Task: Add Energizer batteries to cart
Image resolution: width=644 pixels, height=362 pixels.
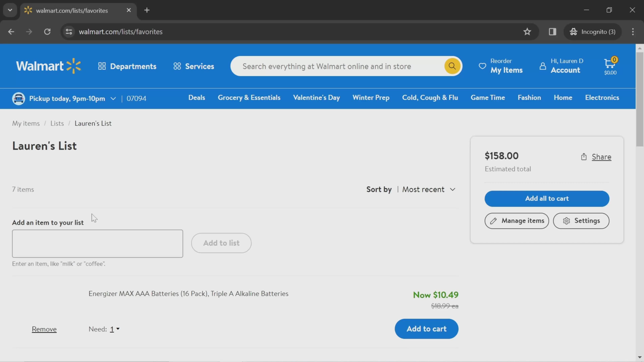Action: point(426,329)
